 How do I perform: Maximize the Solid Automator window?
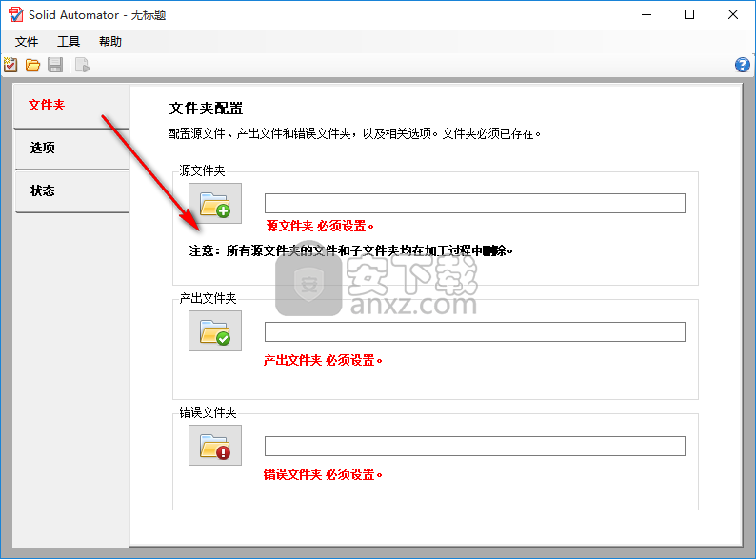point(689,14)
